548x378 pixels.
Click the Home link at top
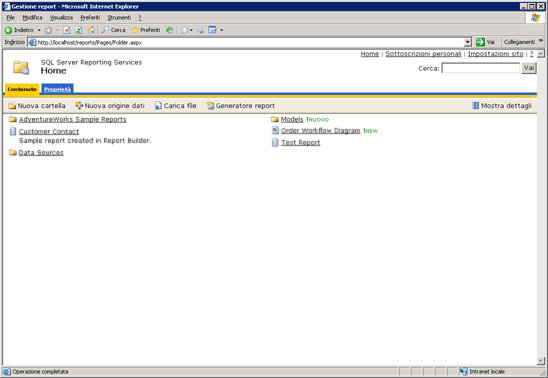370,54
